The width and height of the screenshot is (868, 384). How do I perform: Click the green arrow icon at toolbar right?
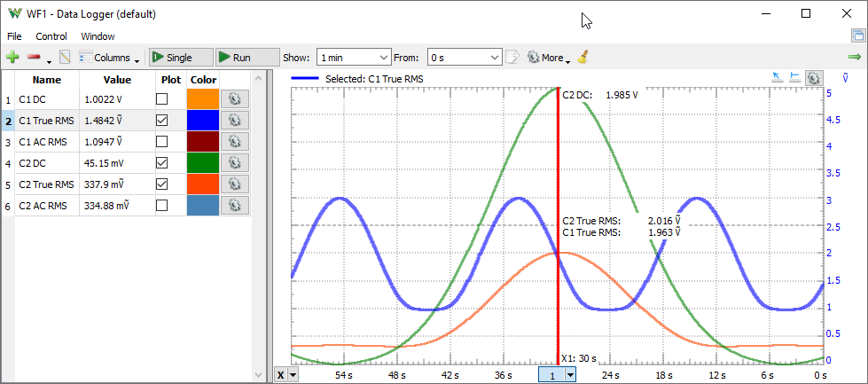(855, 57)
